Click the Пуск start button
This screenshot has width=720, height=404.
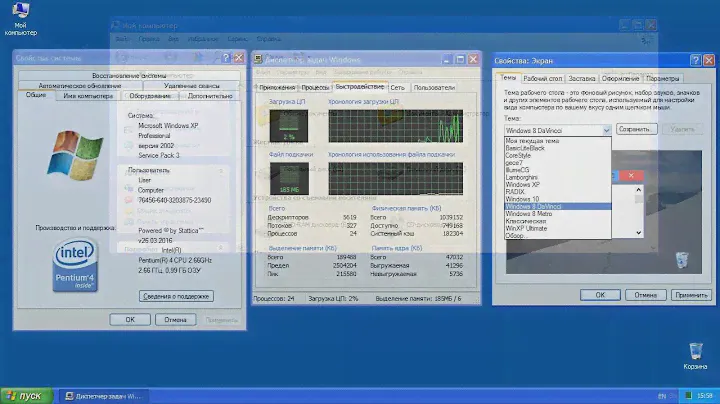click(26, 395)
